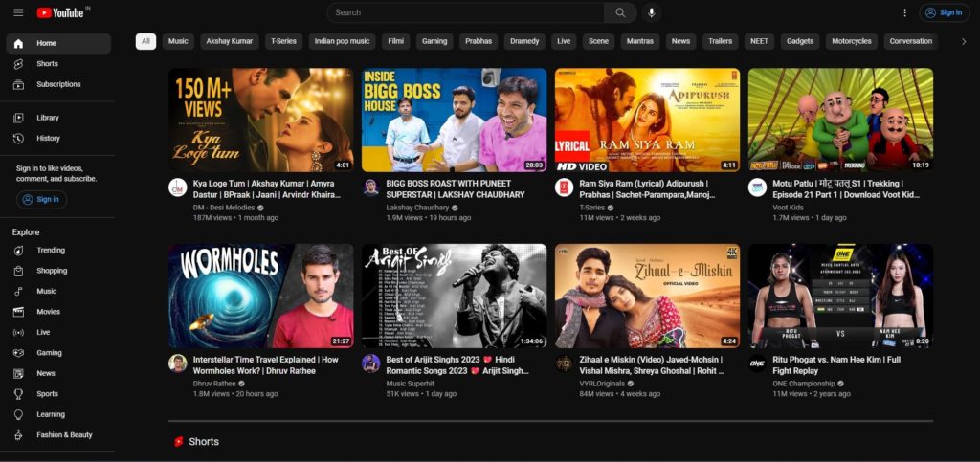This screenshot has width=980, height=462.
Task: Open Trending in Explore section
Action: (51, 251)
